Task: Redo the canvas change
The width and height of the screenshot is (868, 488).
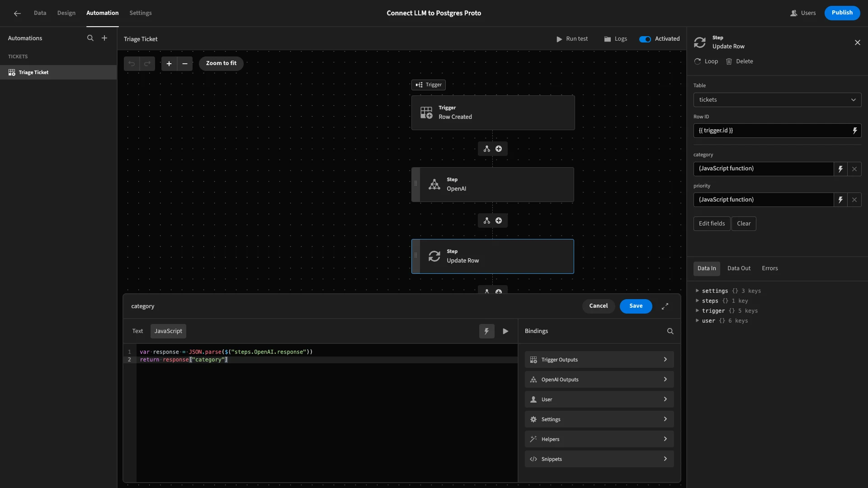Action: 147,64
